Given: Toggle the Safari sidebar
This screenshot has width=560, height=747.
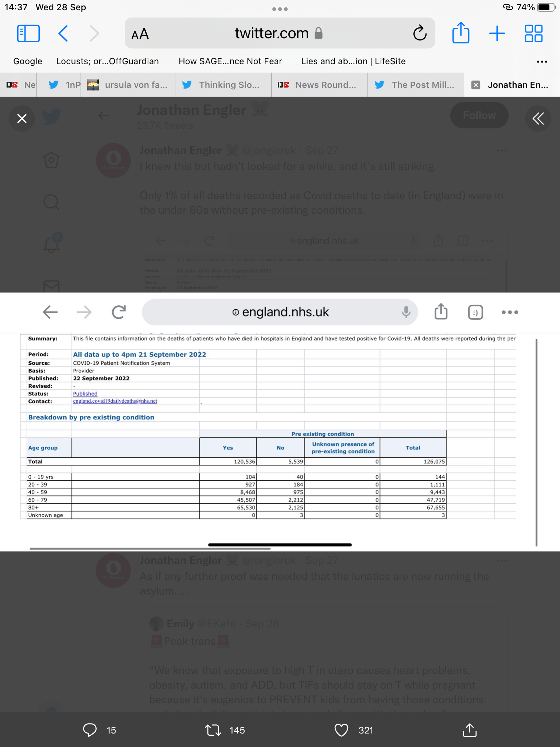Looking at the screenshot, I should tap(28, 34).
